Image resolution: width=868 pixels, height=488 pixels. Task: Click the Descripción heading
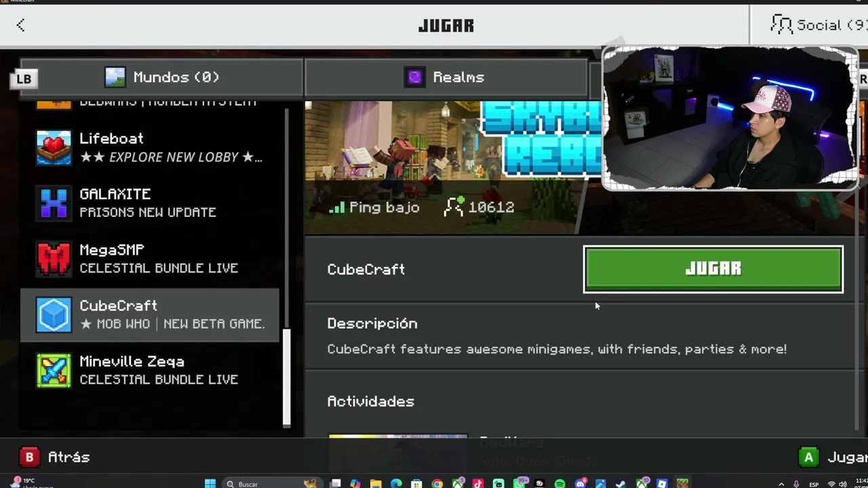(x=372, y=324)
